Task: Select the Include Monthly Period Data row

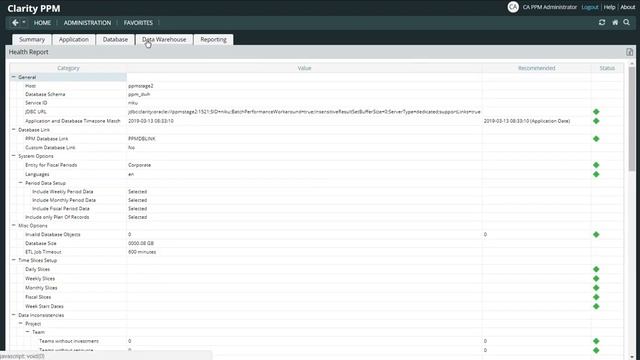Action: point(64,200)
